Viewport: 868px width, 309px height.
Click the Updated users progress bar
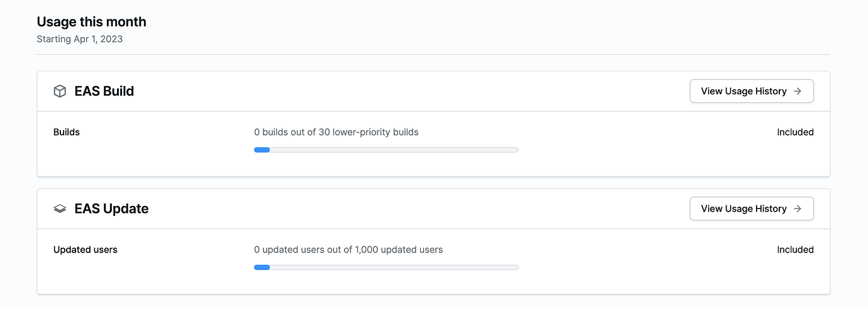(386, 268)
